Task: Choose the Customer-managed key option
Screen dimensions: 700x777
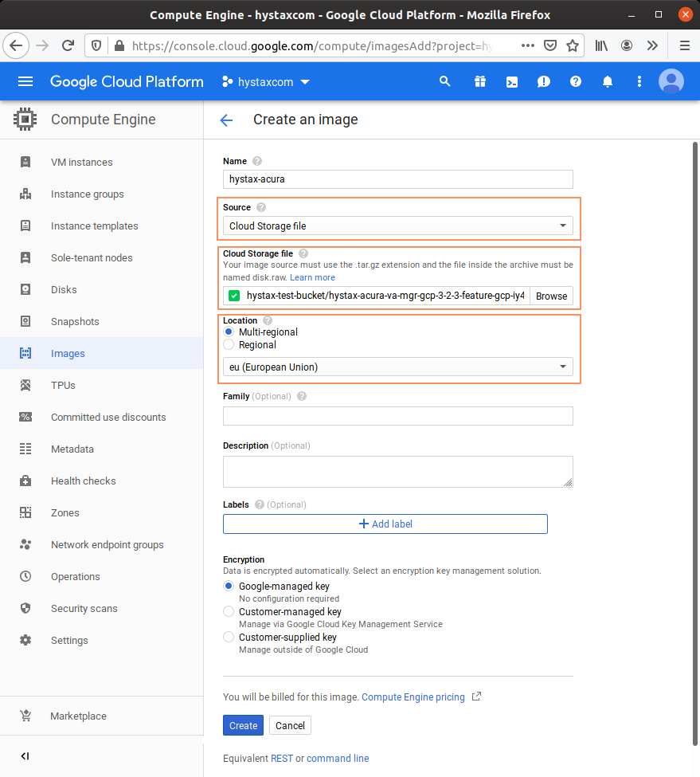Action: 229,612
